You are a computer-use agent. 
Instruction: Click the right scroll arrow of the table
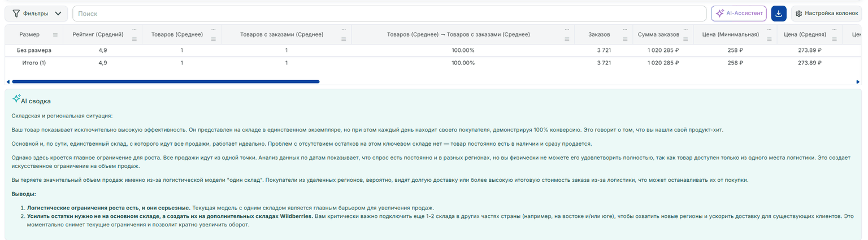click(858, 82)
